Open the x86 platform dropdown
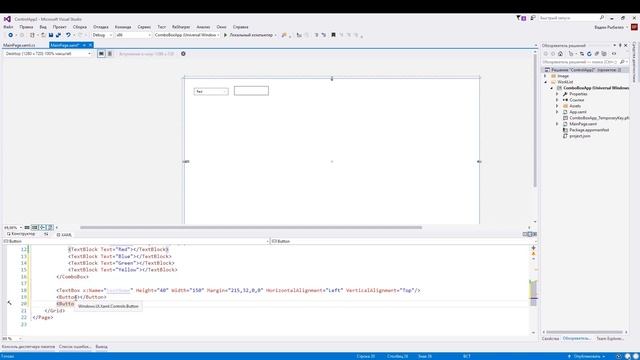 [133, 35]
